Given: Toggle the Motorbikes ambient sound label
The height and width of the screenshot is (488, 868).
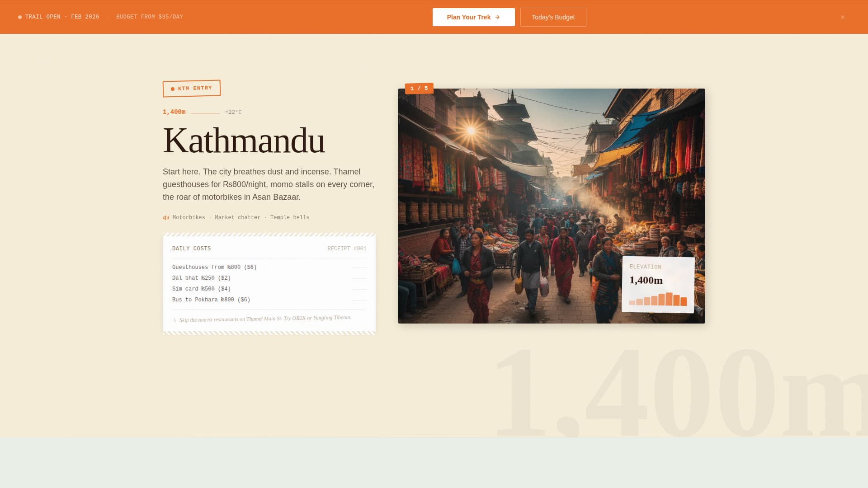Looking at the screenshot, I should (189, 217).
